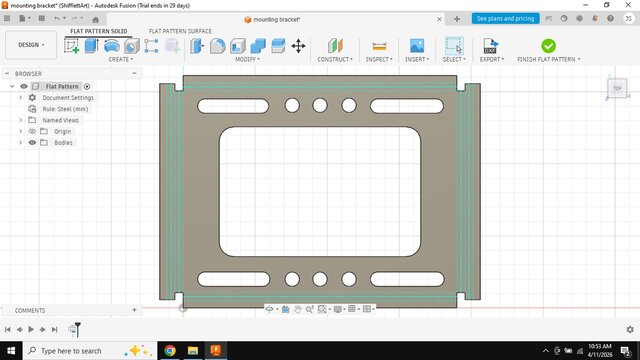Viewport: 640px width, 360px height.
Task: Open the Viewports layout icon
Action: point(367,309)
